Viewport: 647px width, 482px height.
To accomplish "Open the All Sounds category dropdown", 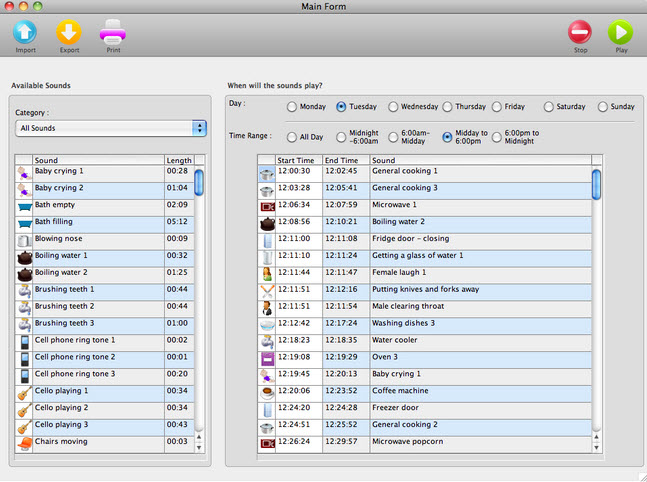I will tap(111, 128).
